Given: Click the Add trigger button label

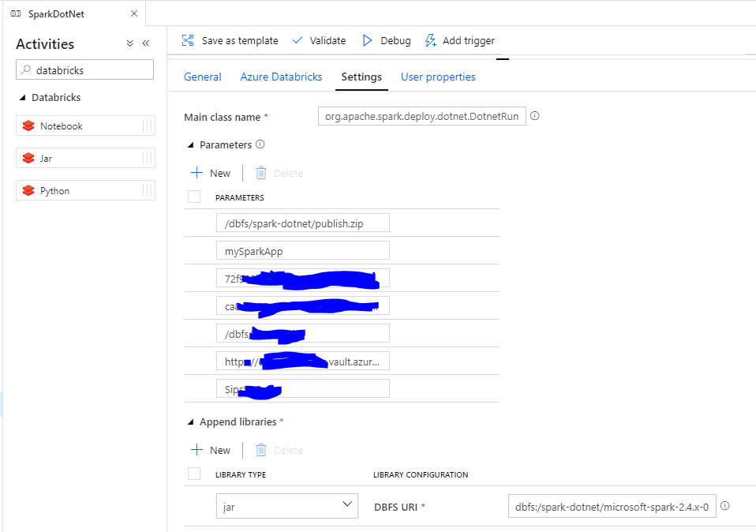Looking at the screenshot, I should point(469,40).
